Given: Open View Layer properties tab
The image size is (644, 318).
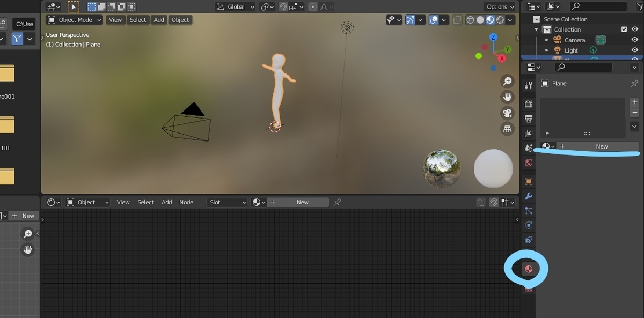Looking at the screenshot, I should pyautogui.click(x=529, y=132).
